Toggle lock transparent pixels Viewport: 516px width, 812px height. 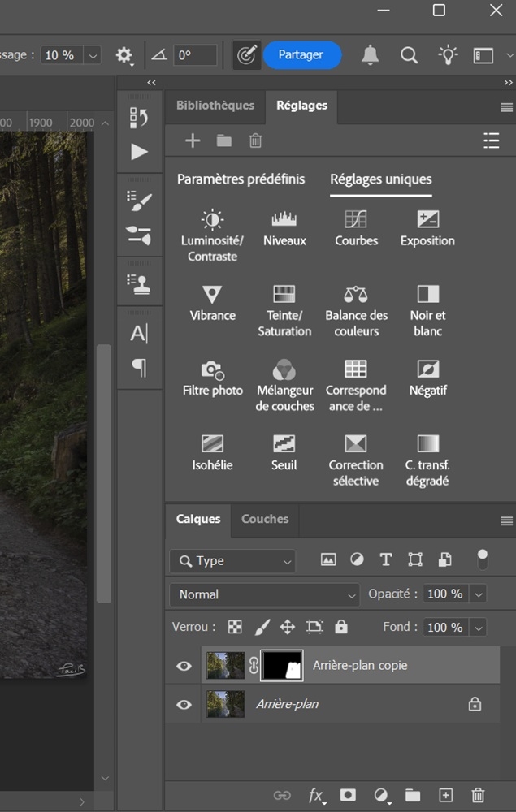[235, 627]
